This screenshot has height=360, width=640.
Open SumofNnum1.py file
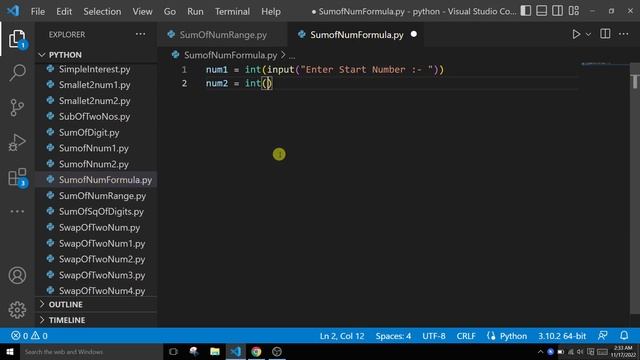point(93,148)
